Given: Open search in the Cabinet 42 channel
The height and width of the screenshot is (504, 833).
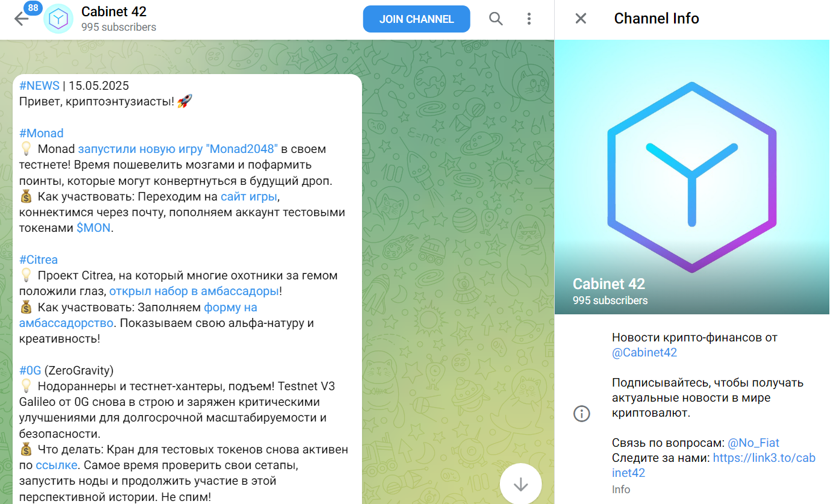Looking at the screenshot, I should (x=496, y=19).
